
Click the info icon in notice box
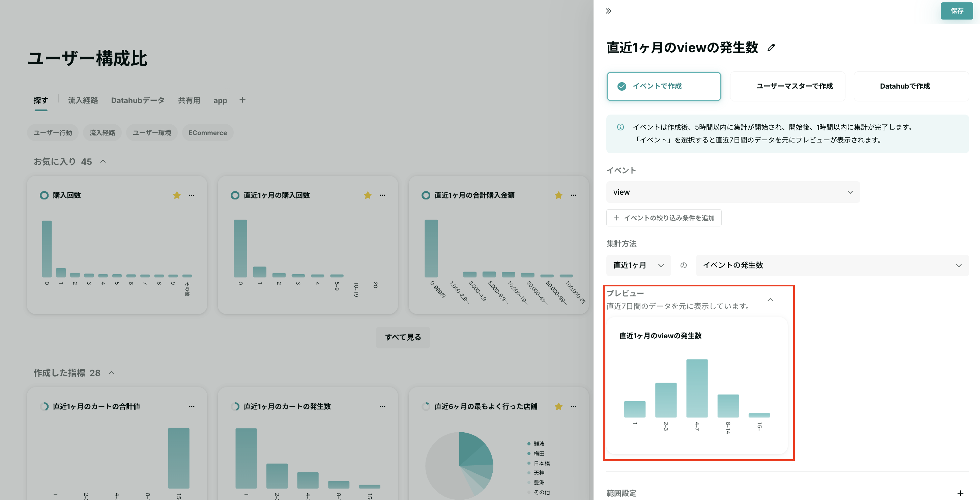pos(620,127)
